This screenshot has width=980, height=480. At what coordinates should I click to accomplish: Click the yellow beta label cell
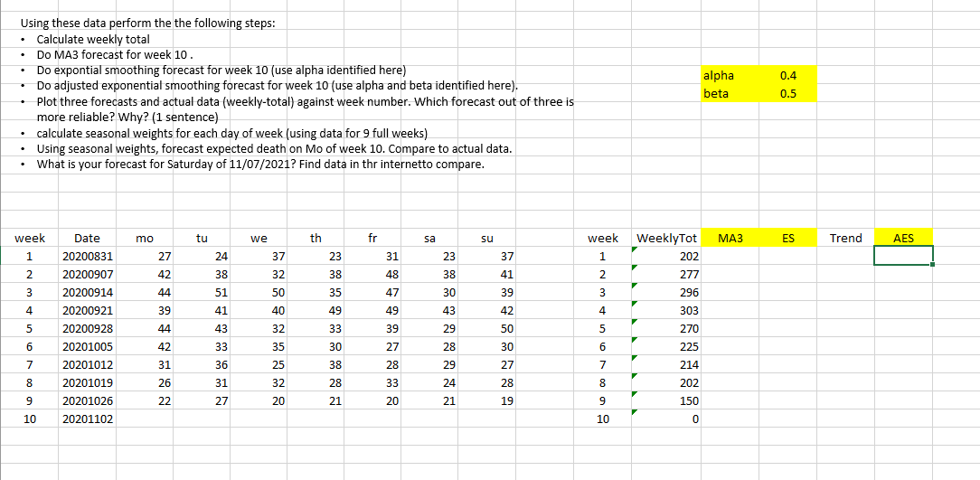(x=730, y=94)
